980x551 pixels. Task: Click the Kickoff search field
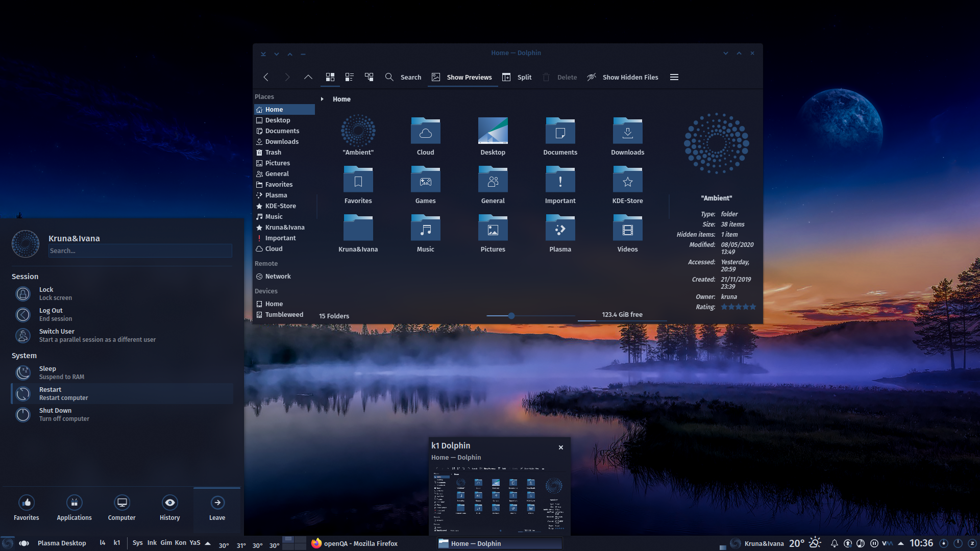click(x=140, y=251)
